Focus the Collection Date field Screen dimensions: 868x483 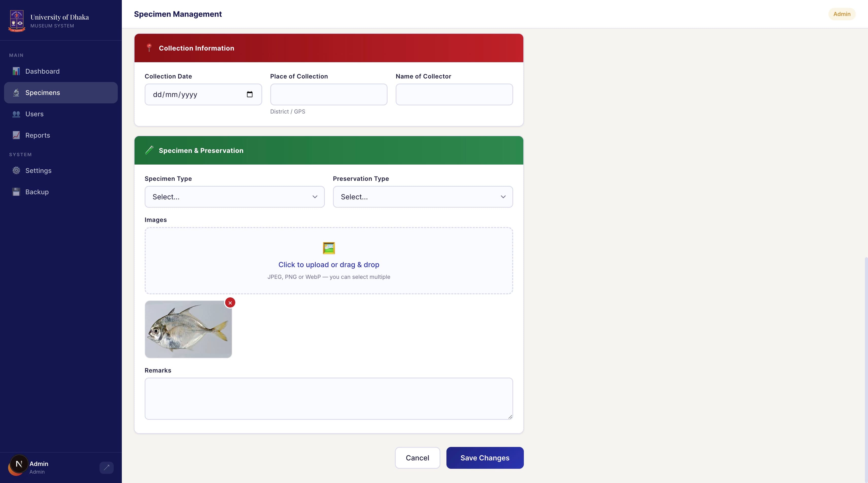coord(203,94)
